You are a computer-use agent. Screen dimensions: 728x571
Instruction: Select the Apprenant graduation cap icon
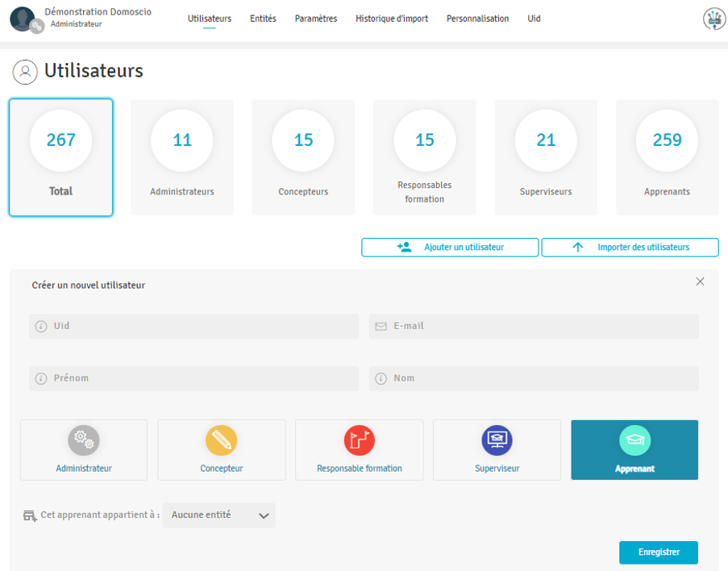(634, 440)
